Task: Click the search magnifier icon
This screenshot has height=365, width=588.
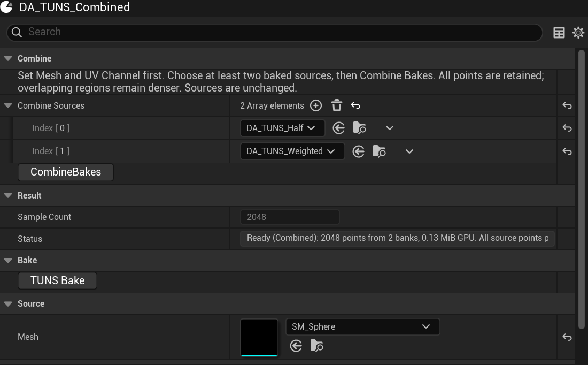Action: [x=17, y=32]
